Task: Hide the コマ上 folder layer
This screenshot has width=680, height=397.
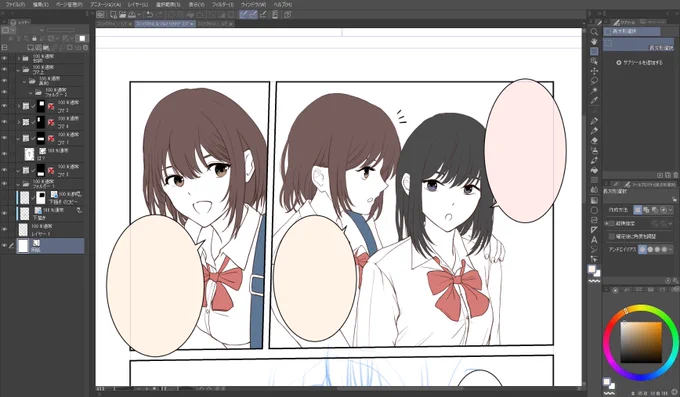Action: pos(4,69)
